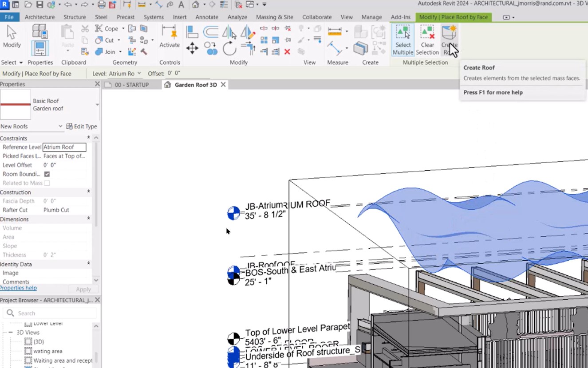The height and width of the screenshot is (368, 588).
Task: Click the Default 3D View house icon
Action: [x=195, y=5]
